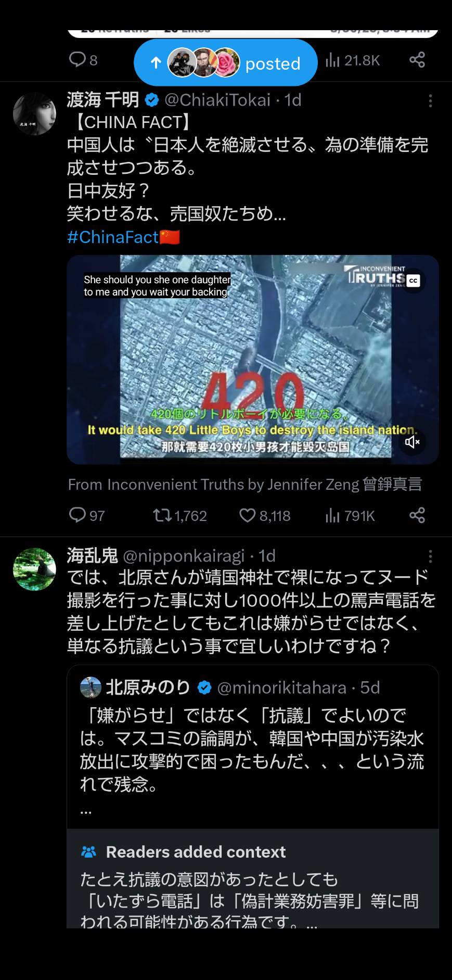Retweet the post with 1,762 retweets
Image resolution: width=452 pixels, height=980 pixels.
coord(180,516)
